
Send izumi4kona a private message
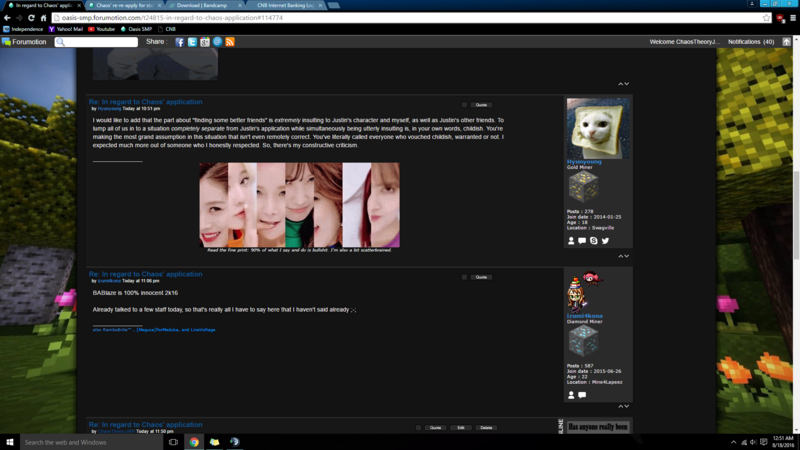[582, 395]
